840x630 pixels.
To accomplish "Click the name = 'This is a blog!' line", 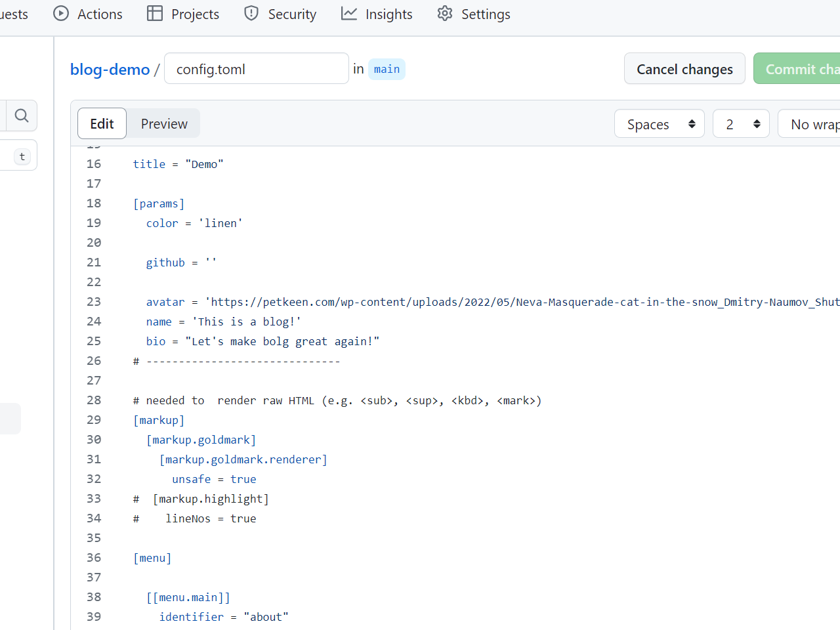I will coord(224,322).
